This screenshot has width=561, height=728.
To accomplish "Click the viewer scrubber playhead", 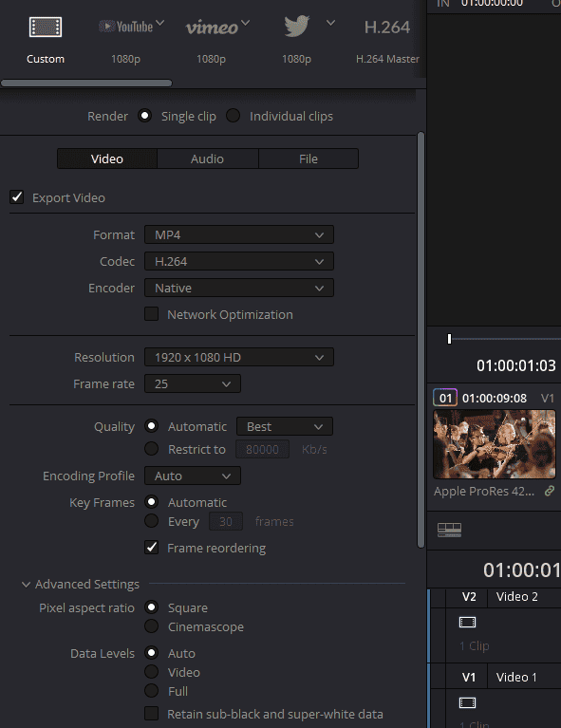I will coord(449,339).
